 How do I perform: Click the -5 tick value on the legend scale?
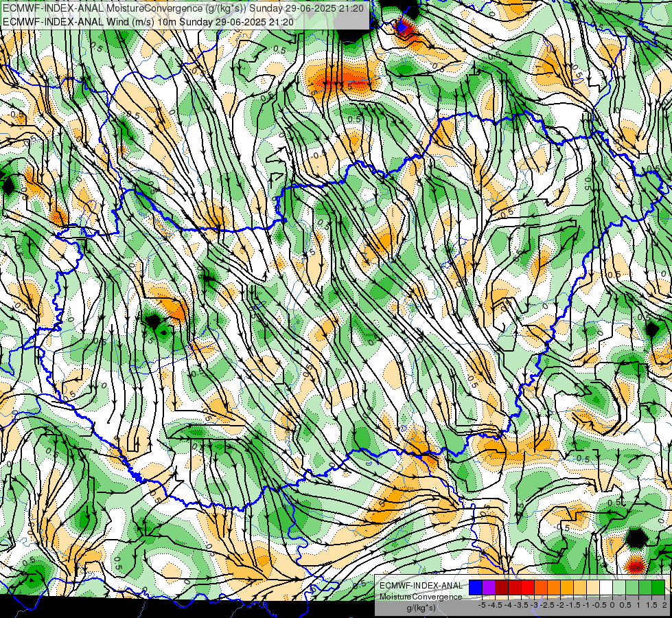tap(482, 605)
